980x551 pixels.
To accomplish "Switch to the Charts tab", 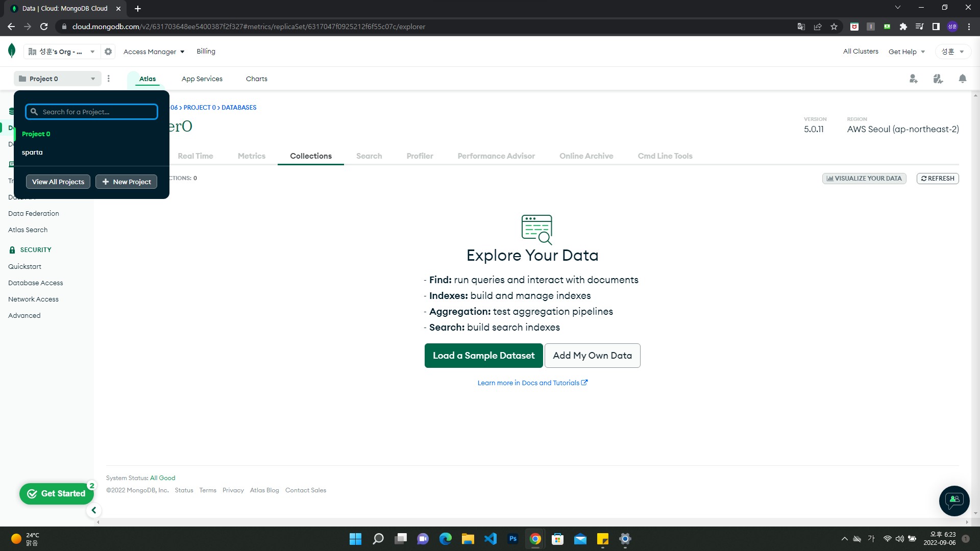I will pyautogui.click(x=257, y=79).
